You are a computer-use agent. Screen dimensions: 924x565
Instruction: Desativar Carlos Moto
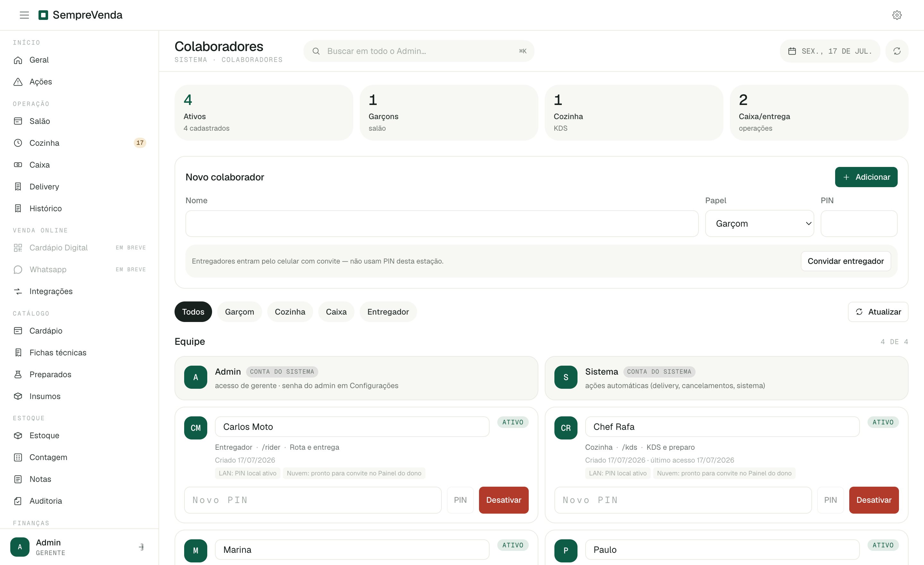tap(504, 500)
